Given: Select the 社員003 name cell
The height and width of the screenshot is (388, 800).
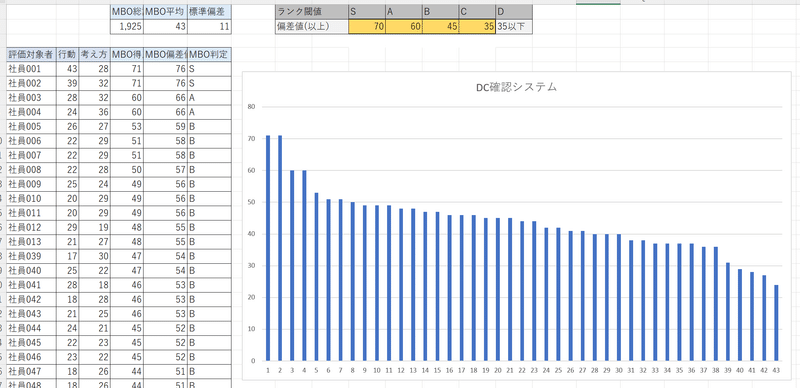Looking at the screenshot, I should tap(31, 98).
